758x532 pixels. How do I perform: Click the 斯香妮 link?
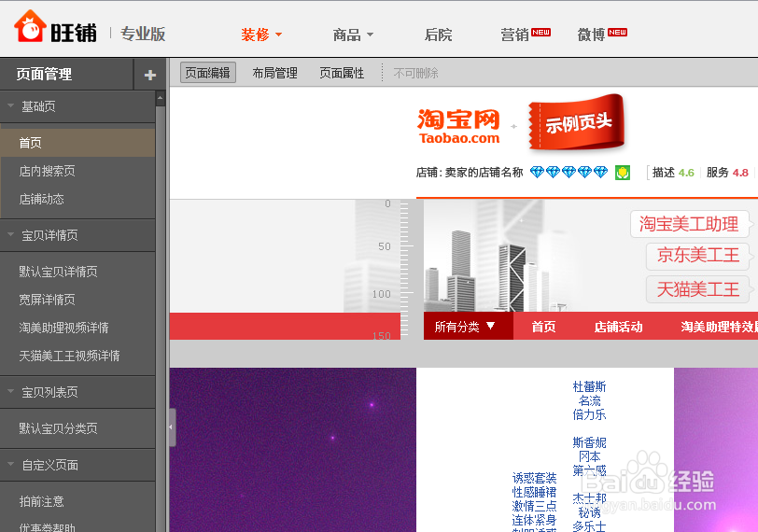(589, 442)
